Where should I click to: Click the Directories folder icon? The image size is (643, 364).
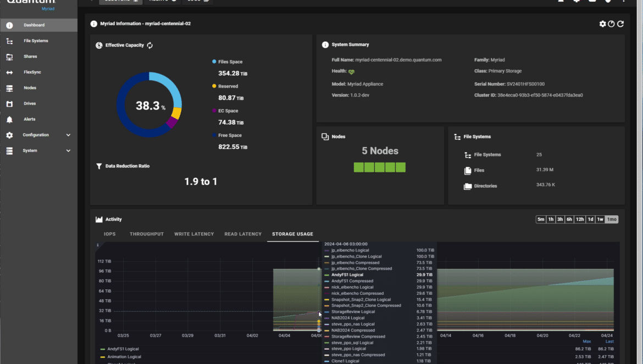[468, 186]
